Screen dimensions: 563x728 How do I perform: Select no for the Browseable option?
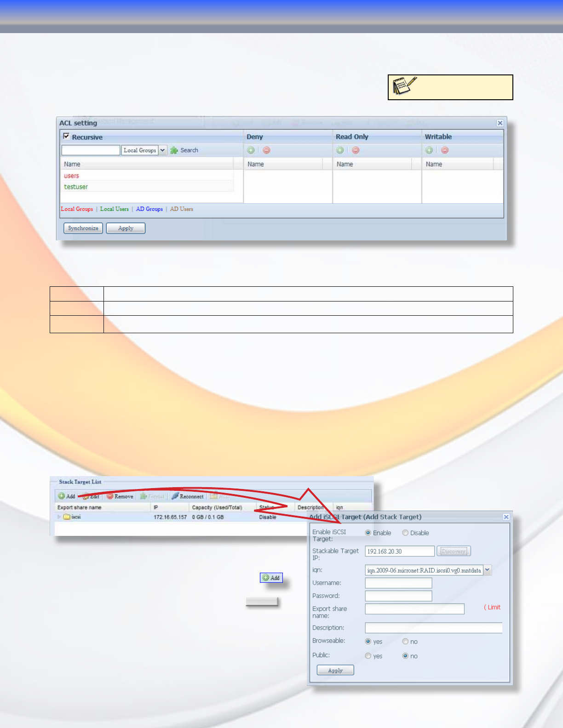[x=405, y=641]
